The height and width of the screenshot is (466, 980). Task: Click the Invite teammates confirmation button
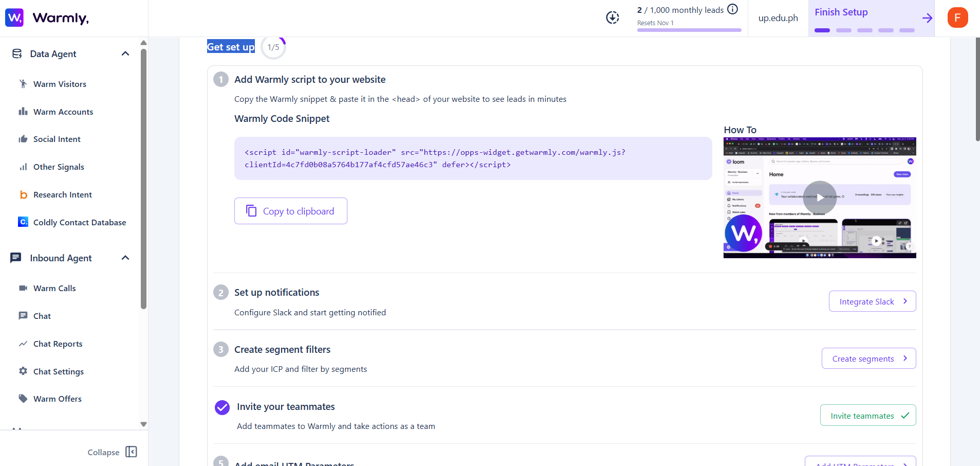pyautogui.click(x=867, y=415)
